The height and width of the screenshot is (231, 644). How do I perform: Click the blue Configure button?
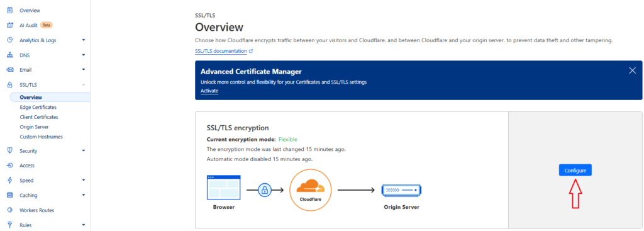tap(575, 170)
